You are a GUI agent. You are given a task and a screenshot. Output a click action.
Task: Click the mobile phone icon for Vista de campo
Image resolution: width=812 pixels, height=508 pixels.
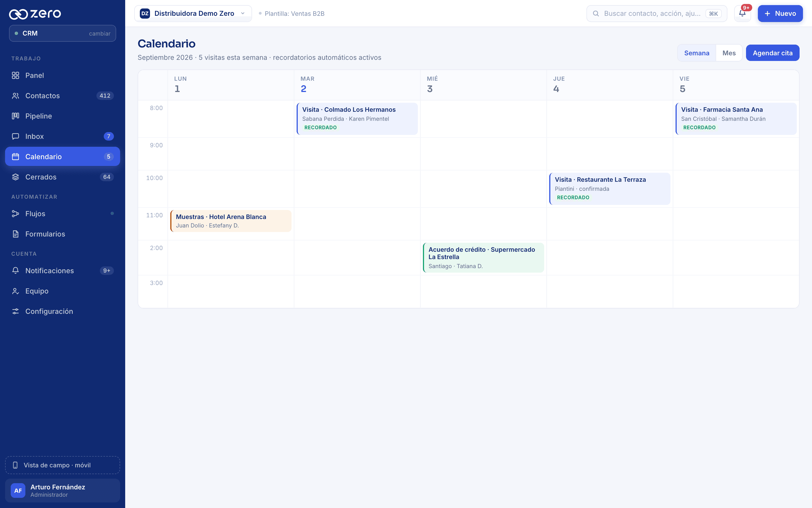15,465
